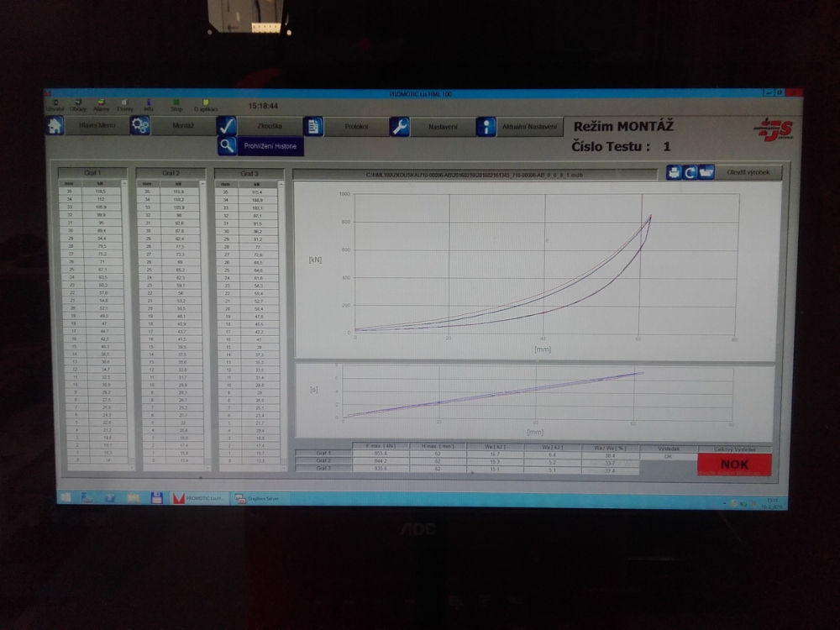
Task: Click the checkmark icon beside Zkouška
Action: click(x=227, y=126)
